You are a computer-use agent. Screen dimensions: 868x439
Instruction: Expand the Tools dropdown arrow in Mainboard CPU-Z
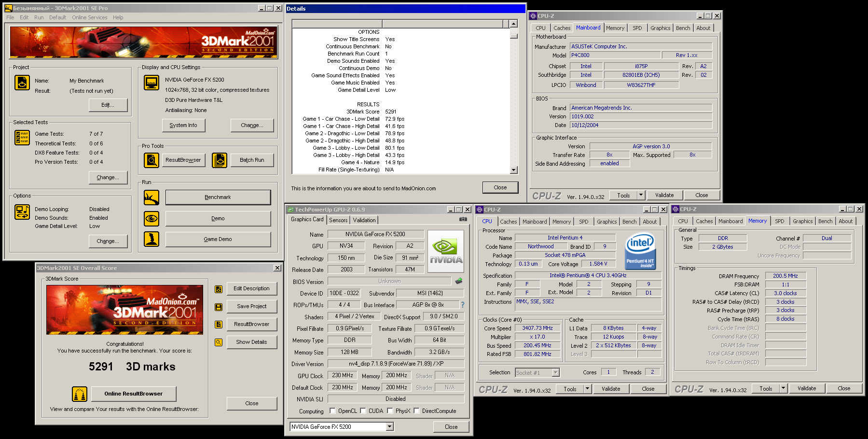click(x=641, y=195)
